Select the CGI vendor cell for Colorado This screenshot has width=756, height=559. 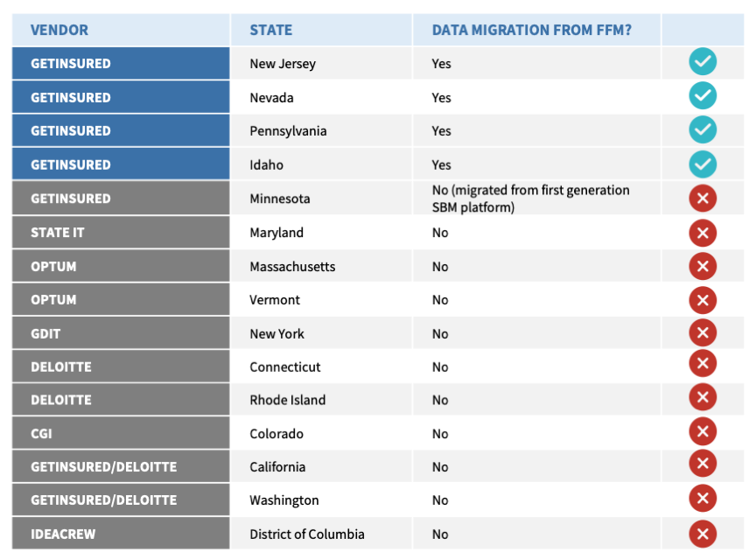[x=121, y=433]
